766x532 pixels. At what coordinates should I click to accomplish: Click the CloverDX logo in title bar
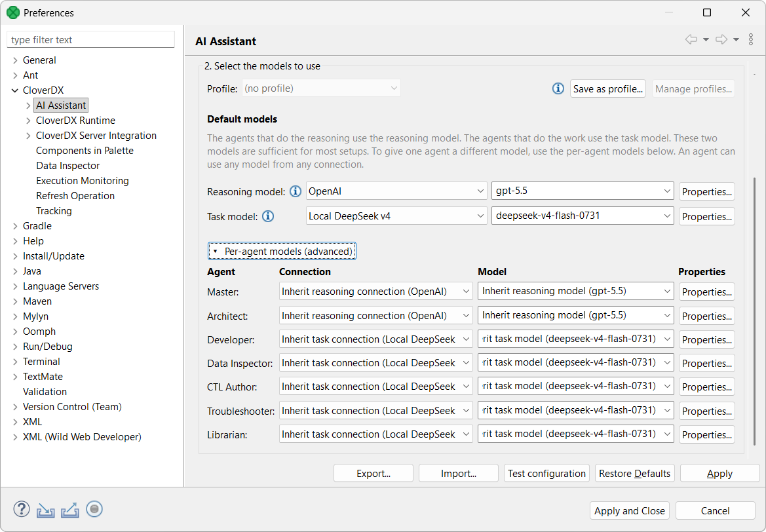click(13, 12)
